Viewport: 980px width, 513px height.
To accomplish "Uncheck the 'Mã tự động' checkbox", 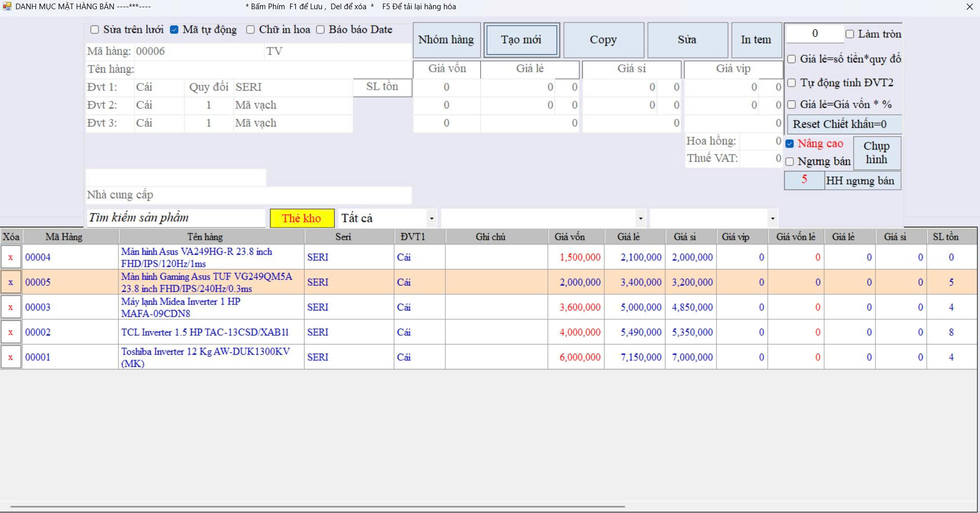I will 174,30.
